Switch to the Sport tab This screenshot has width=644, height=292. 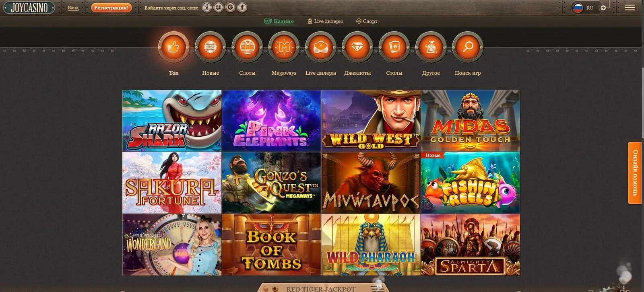(367, 21)
